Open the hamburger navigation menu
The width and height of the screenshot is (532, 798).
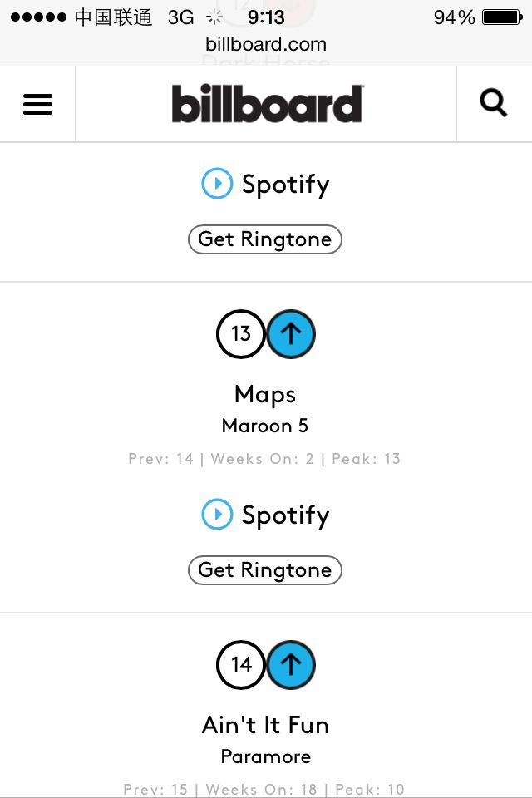(37, 104)
